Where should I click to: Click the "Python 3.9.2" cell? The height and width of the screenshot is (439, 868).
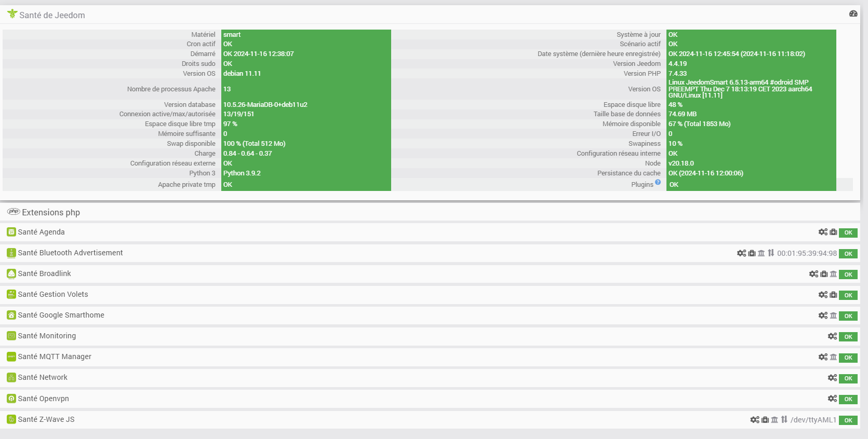[306, 173]
